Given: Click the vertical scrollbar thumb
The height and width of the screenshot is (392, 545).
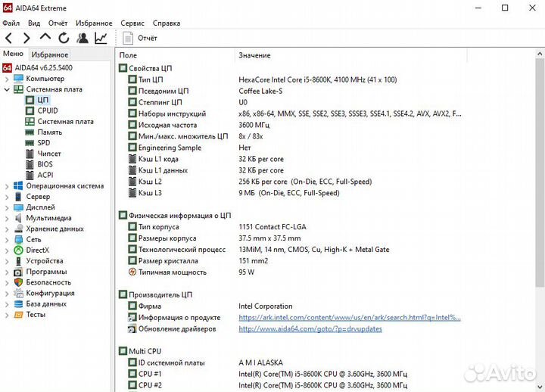Looking at the screenshot, I should pos(540,173).
